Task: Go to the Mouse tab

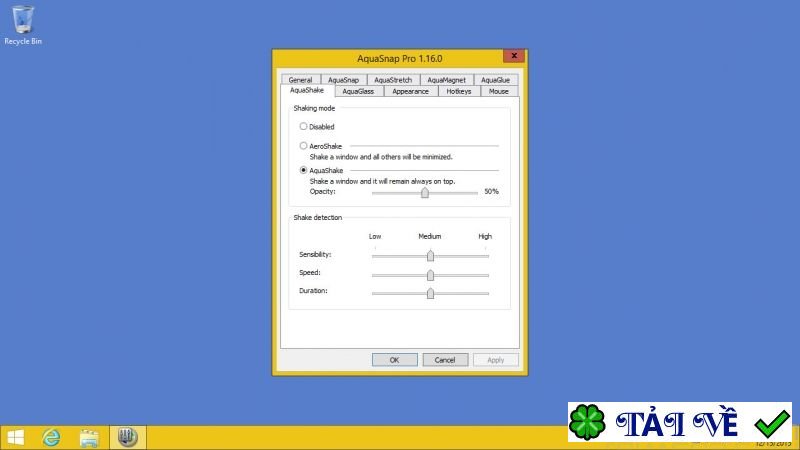Action: pyautogui.click(x=498, y=91)
